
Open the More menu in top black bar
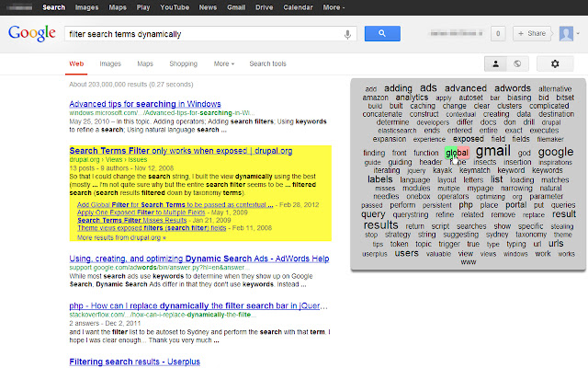click(x=334, y=7)
